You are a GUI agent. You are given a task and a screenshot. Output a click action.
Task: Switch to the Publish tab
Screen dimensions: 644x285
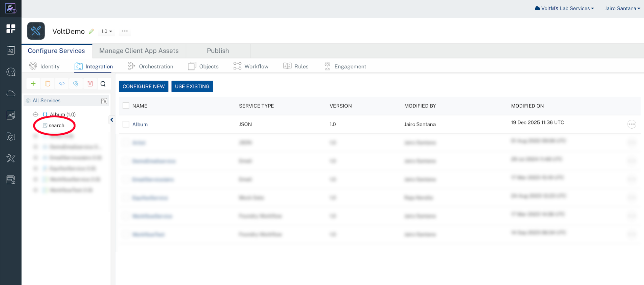click(x=218, y=51)
